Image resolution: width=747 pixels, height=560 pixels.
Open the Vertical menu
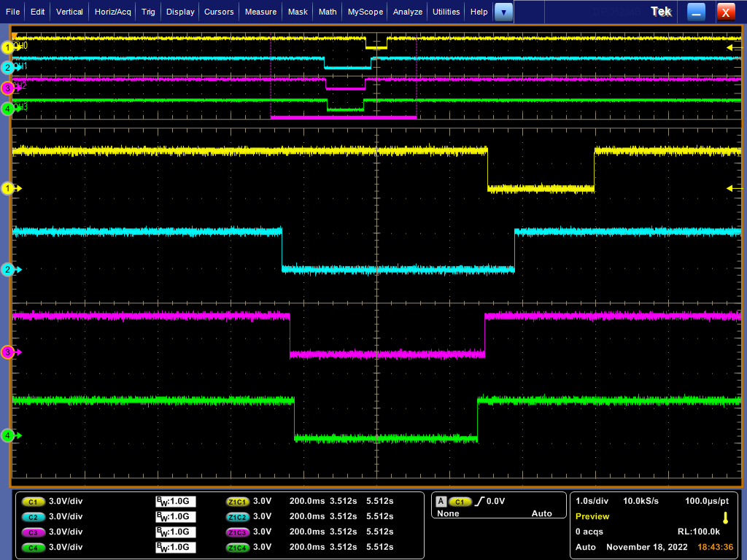(x=69, y=12)
